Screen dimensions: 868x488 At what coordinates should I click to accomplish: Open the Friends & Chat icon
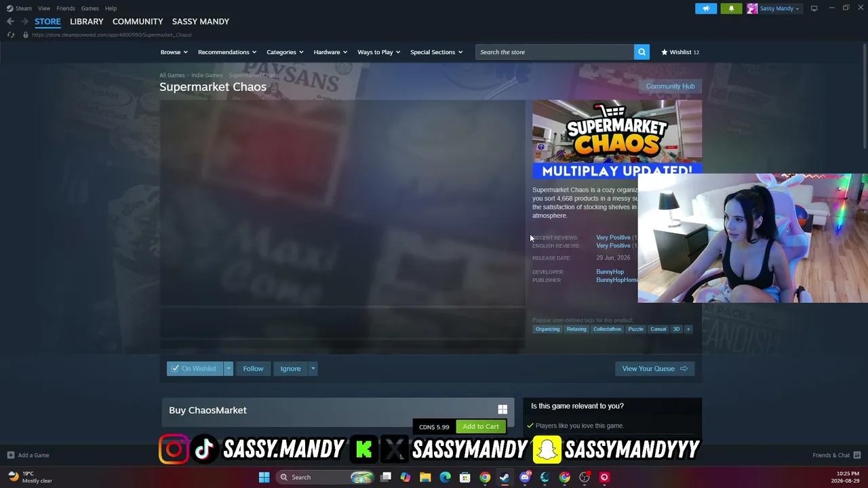(x=857, y=455)
